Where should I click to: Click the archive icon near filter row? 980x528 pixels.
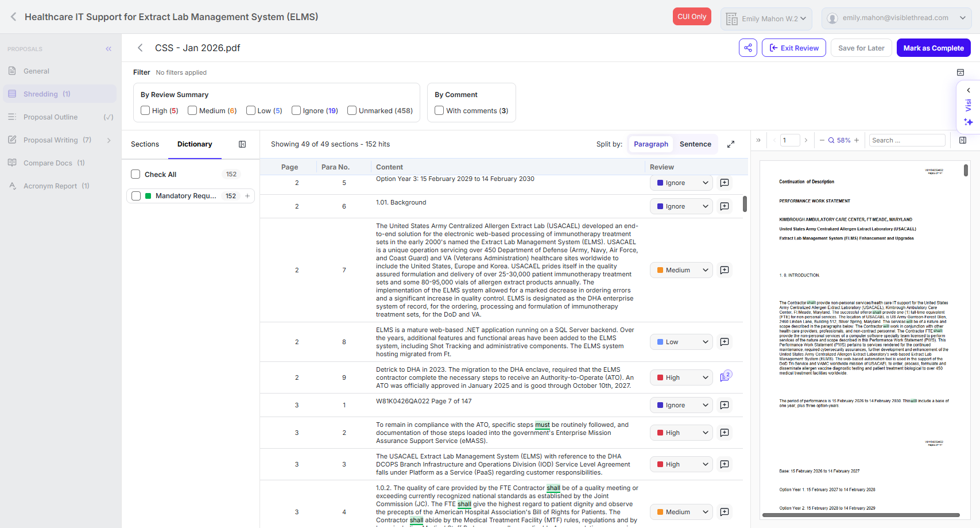(960, 72)
